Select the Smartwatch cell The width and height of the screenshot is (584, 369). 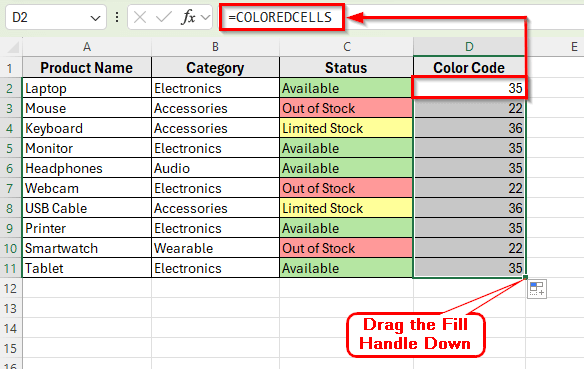[x=87, y=248]
